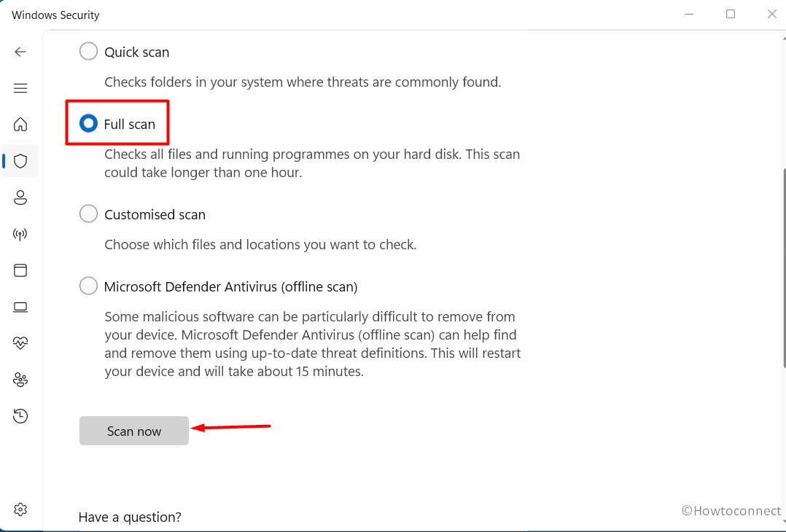Image resolution: width=786 pixels, height=532 pixels.
Task: Select the Full scan radio button
Action: click(88, 123)
